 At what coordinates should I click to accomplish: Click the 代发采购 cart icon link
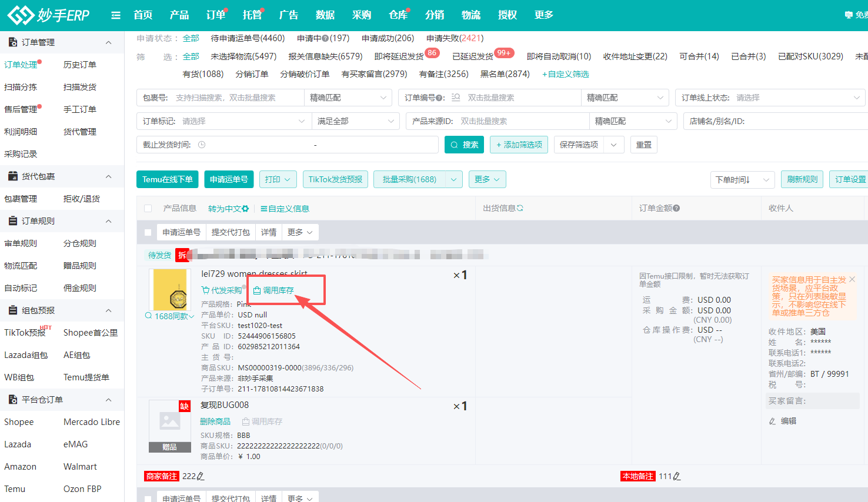221,290
